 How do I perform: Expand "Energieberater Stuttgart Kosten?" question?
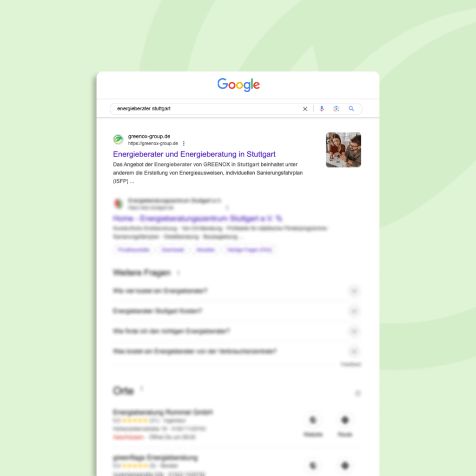[x=354, y=311]
